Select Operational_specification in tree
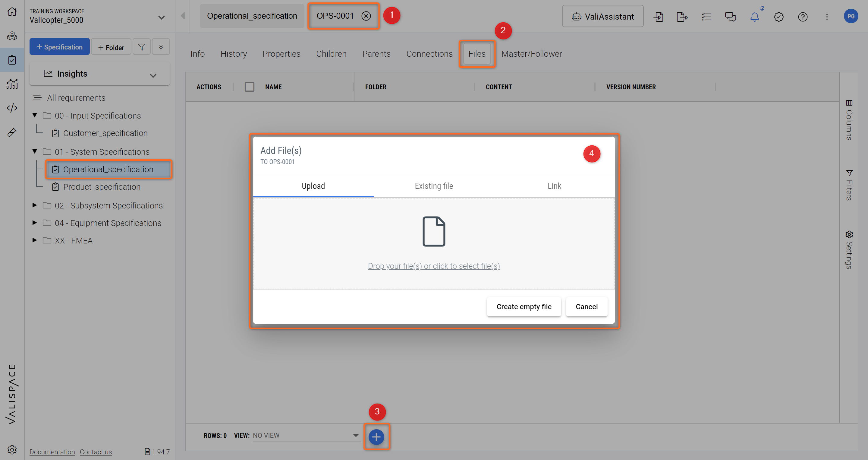Viewport: 868px width, 460px height. (108, 169)
